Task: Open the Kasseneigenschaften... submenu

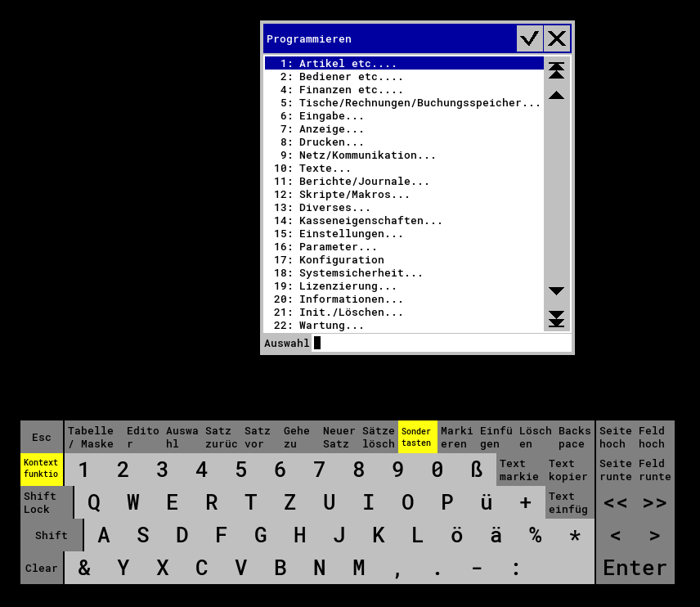Action: pyautogui.click(x=370, y=220)
